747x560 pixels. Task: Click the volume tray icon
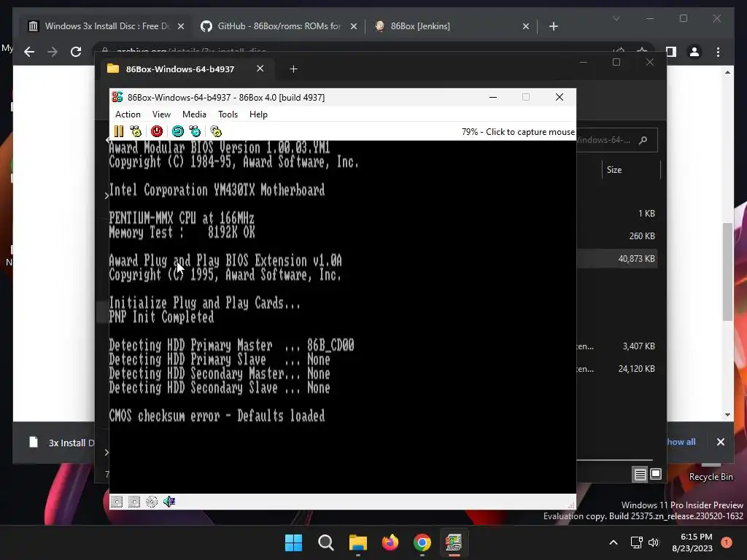click(x=654, y=542)
